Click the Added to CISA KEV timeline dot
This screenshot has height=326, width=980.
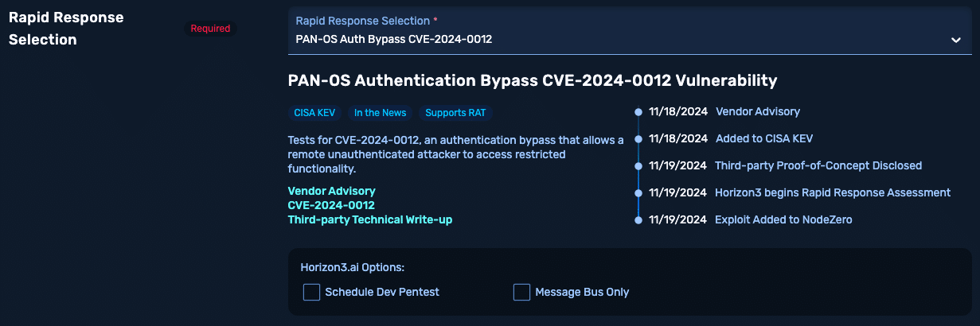coord(638,138)
